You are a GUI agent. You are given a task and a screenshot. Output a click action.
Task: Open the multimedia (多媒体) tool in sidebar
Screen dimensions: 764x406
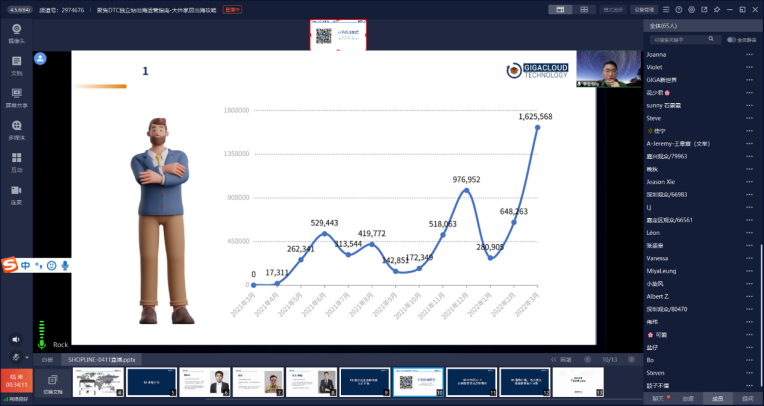point(17,130)
